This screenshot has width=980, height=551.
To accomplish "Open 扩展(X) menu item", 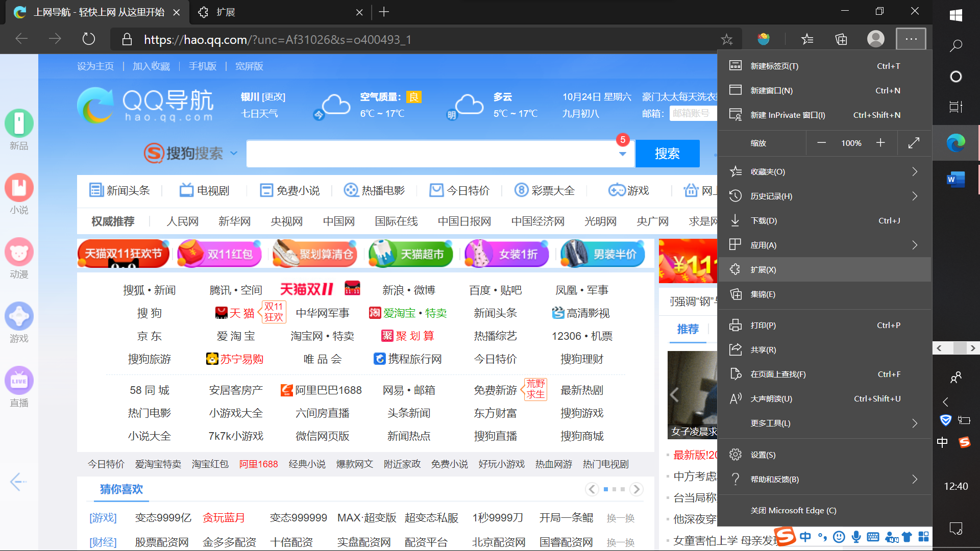I will [x=824, y=269].
